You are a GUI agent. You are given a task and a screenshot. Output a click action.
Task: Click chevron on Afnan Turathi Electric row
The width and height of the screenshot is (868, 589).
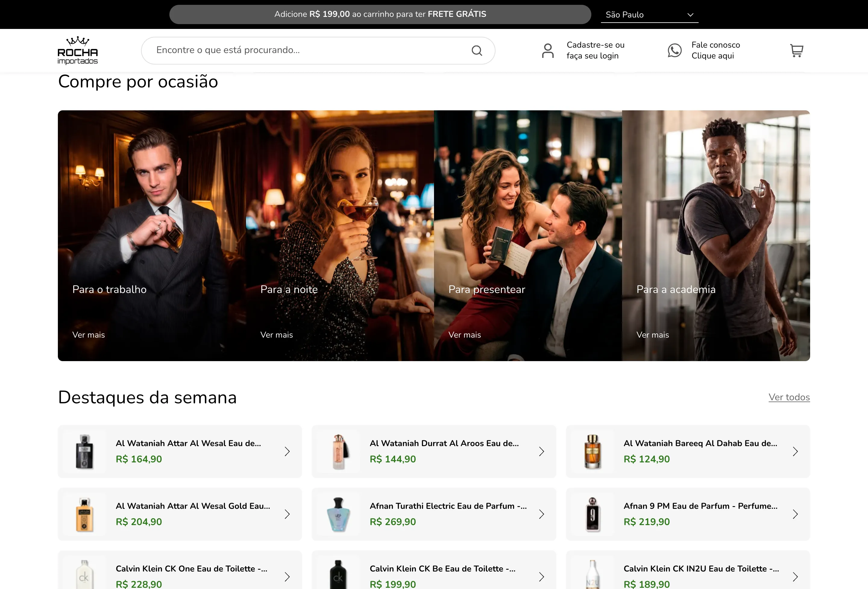(x=542, y=514)
